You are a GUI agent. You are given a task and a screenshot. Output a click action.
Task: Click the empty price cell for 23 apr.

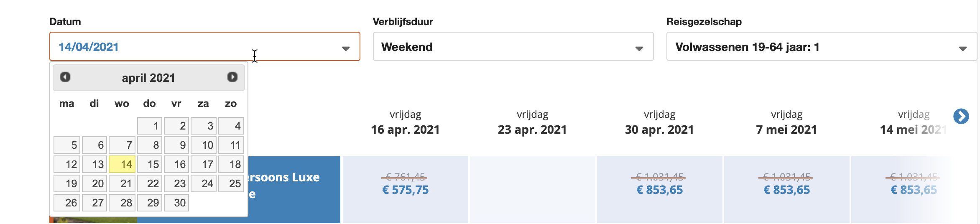(x=532, y=190)
